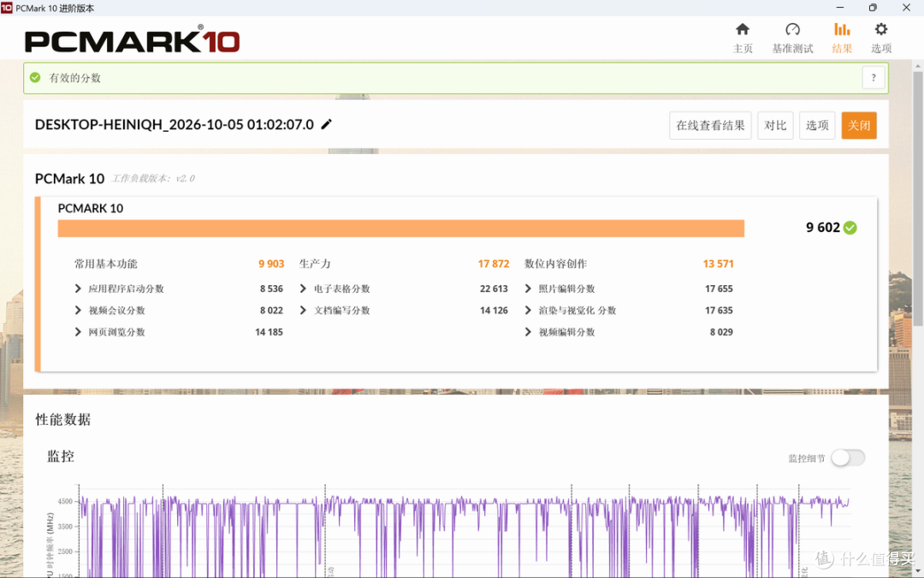Expand the 视频编辑分数 row
Screen dimensions: 924x578
pos(528,332)
